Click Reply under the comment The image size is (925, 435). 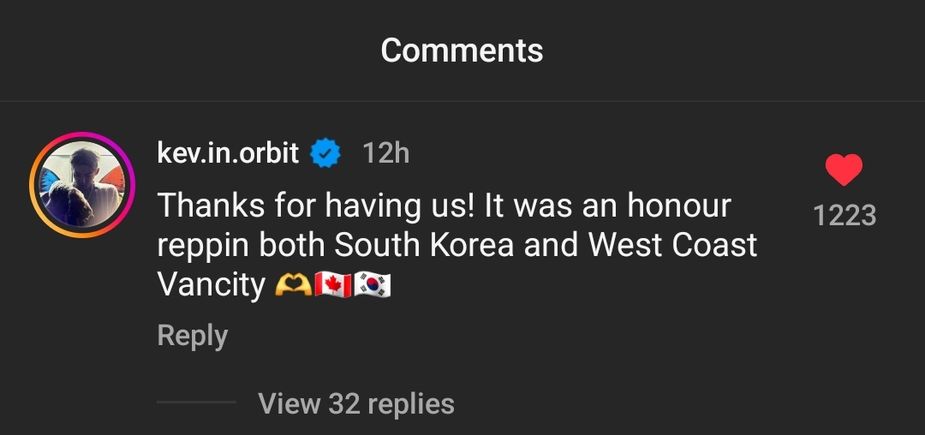click(192, 336)
